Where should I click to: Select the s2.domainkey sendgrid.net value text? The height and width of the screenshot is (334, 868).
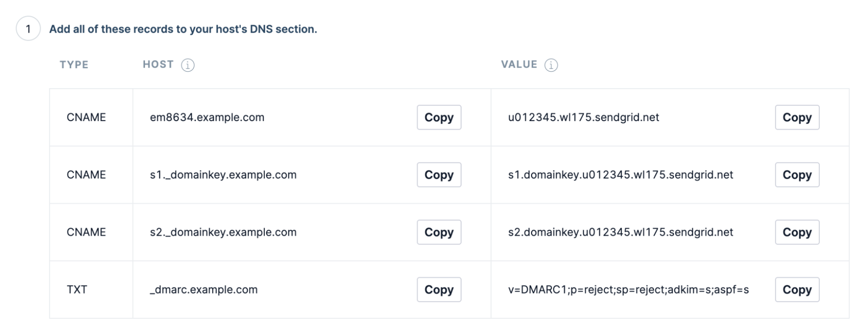coord(620,232)
